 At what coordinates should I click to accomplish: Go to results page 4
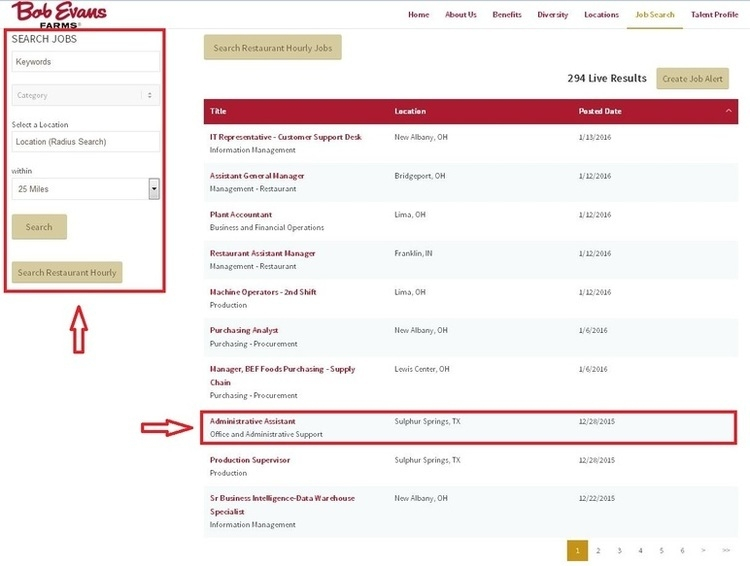[640, 551]
